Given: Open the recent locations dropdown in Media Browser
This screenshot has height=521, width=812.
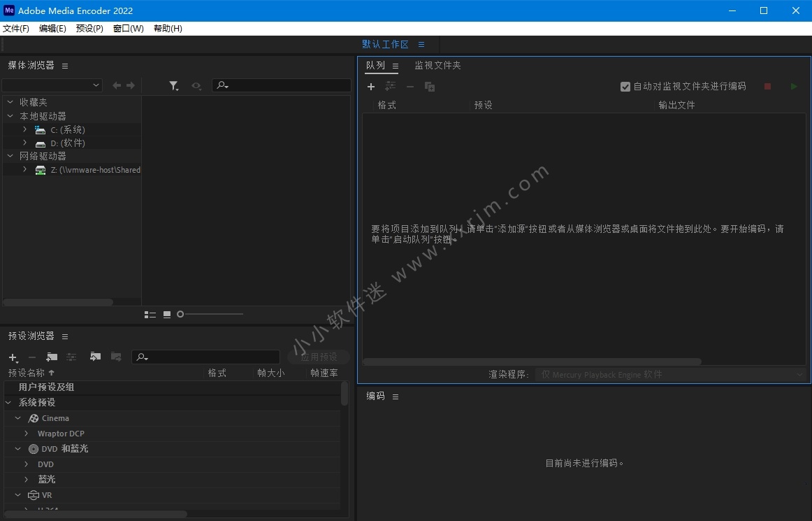Looking at the screenshot, I should click(x=52, y=85).
